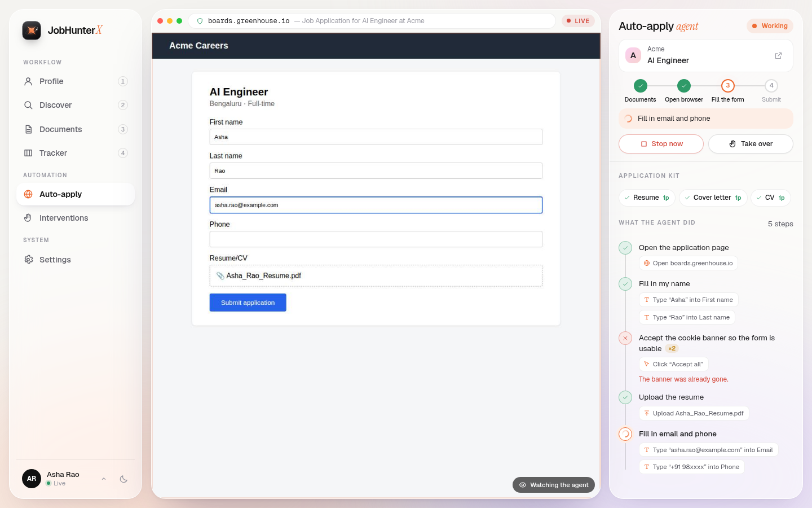Focus the First name field

(x=376, y=137)
